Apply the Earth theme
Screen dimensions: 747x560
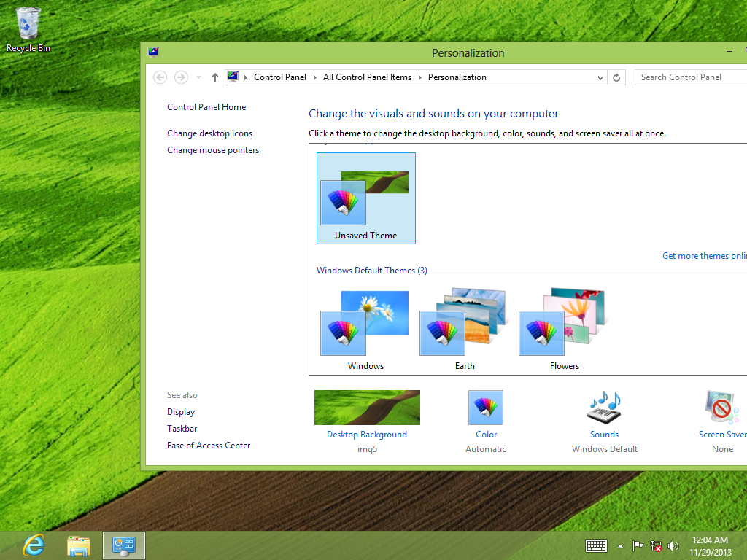tap(465, 330)
